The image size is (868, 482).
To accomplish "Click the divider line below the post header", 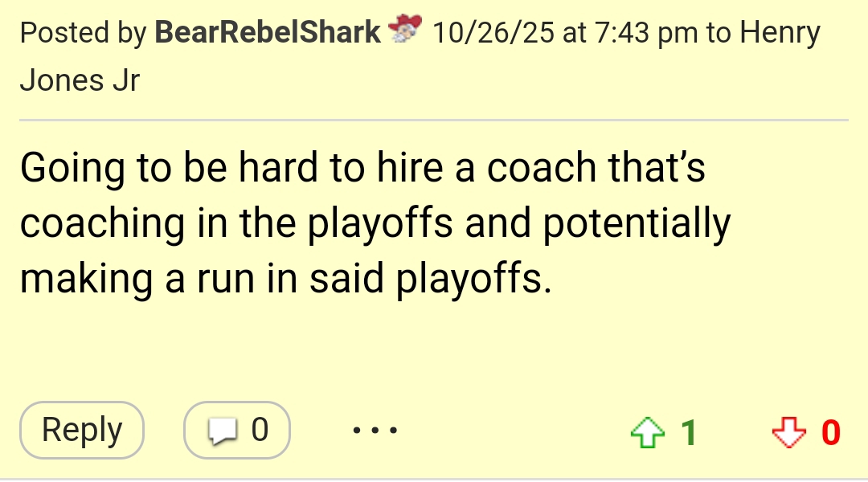I will click(434, 120).
